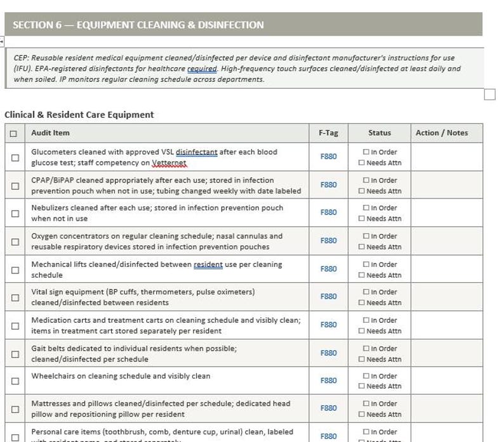Mark Vital sign equipment as In Order
504x442 pixels.
pos(366,292)
